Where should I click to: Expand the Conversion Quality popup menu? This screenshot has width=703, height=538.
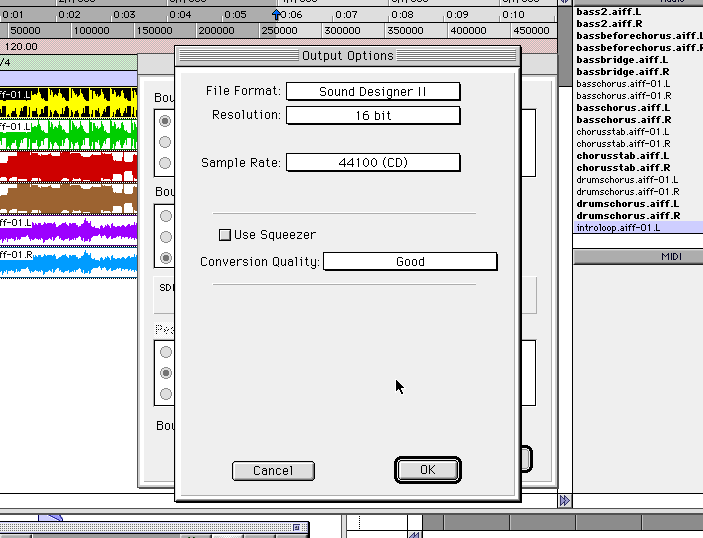410,262
